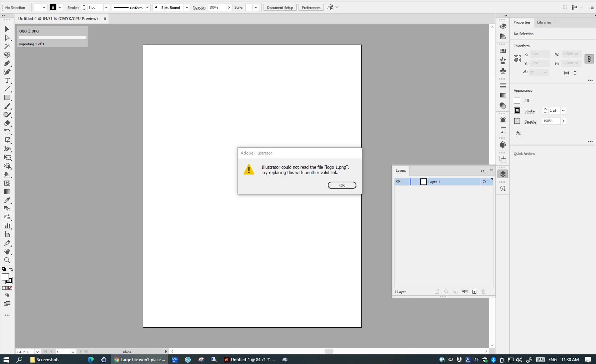Switch to the Libraries tab

[x=544, y=22]
